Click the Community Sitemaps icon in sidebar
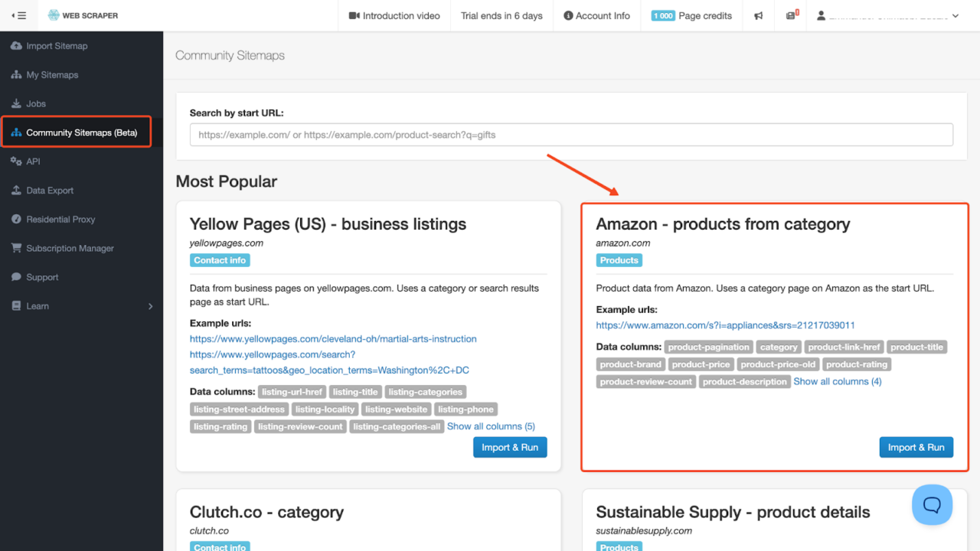The width and height of the screenshot is (980, 551). tap(16, 132)
